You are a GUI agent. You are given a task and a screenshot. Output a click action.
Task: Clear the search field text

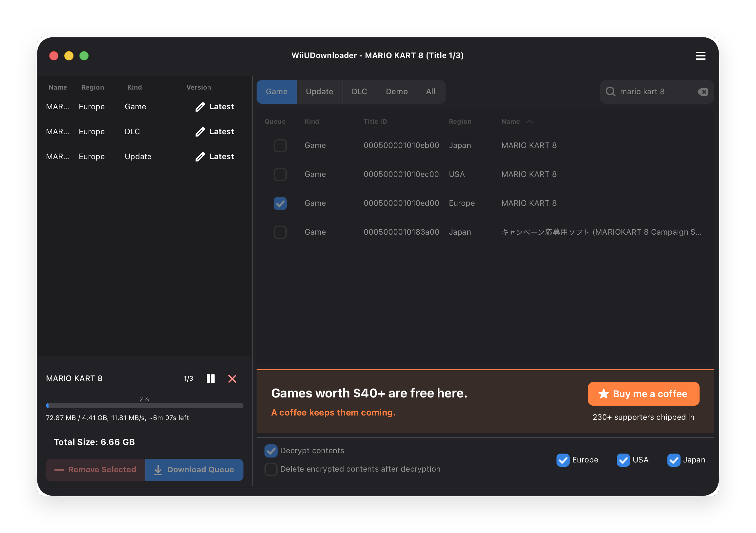(702, 92)
